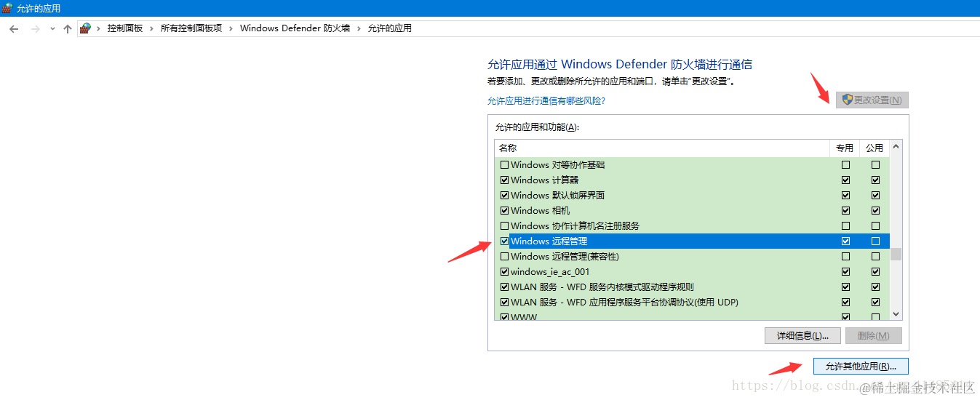This screenshot has height=400, width=980.
Task: Go back with the back arrow
Action: pos(14,28)
